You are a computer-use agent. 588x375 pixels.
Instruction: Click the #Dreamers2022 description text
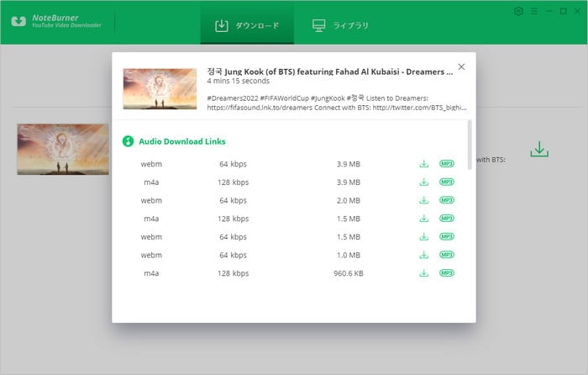[x=337, y=103]
